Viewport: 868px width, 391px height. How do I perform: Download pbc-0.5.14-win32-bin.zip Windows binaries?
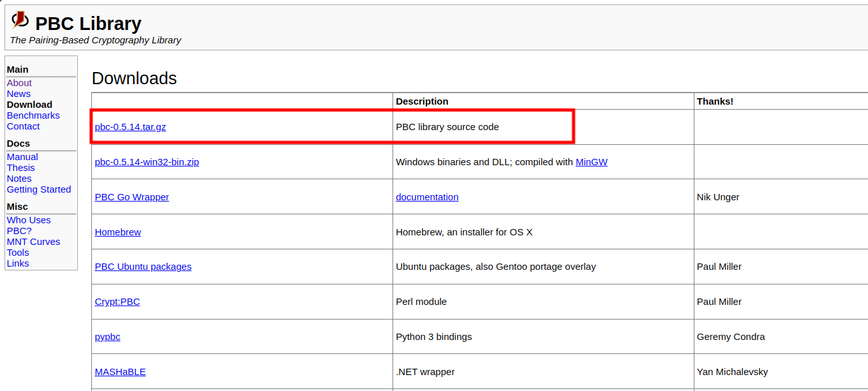[147, 162]
